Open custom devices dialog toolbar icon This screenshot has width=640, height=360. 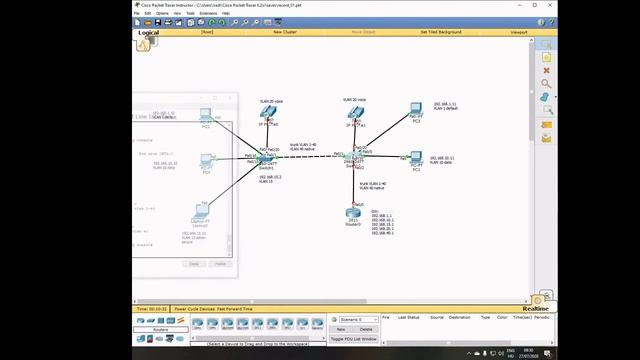coord(278,22)
